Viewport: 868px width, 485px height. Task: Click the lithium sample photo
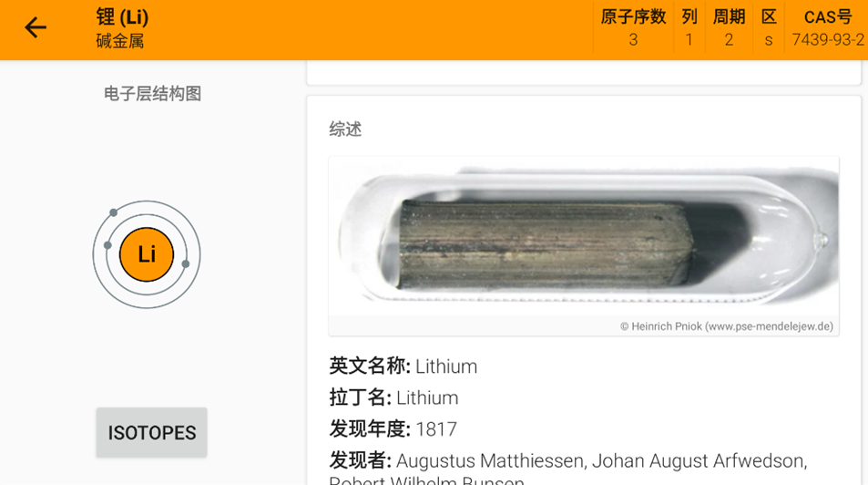click(x=584, y=237)
